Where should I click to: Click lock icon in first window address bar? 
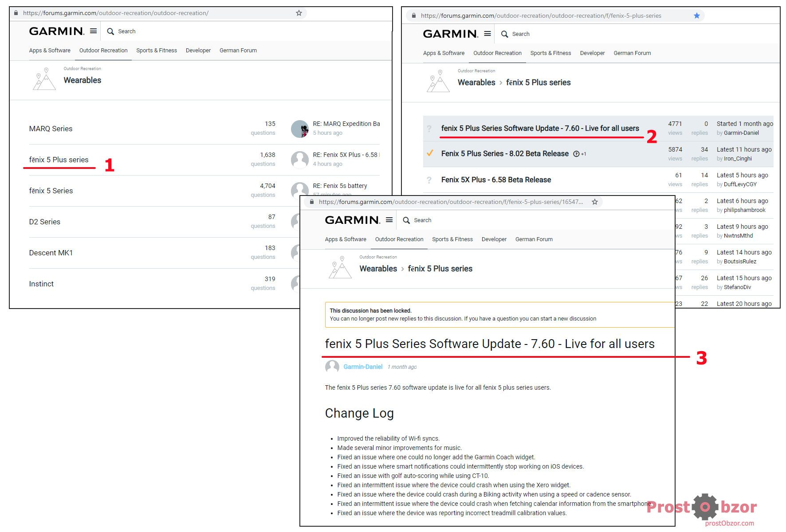(16, 13)
